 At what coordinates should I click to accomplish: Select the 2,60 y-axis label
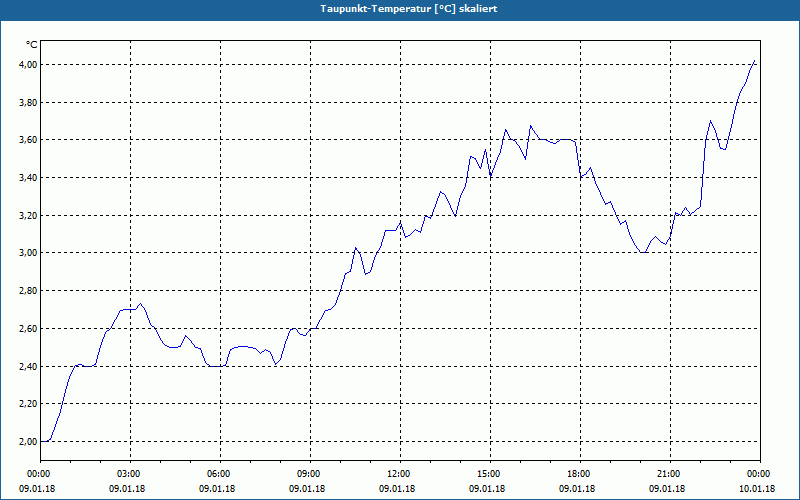pyautogui.click(x=29, y=329)
